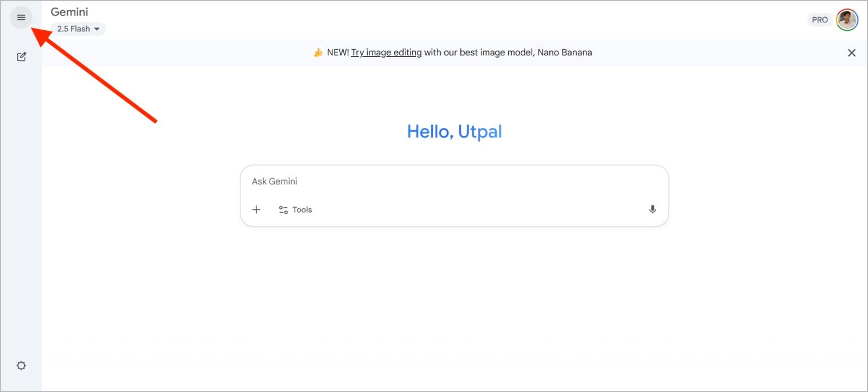The width and height of the screenshot is (868, 392).
Task: Open the profile avatar account menu
Action: point(847,20)
